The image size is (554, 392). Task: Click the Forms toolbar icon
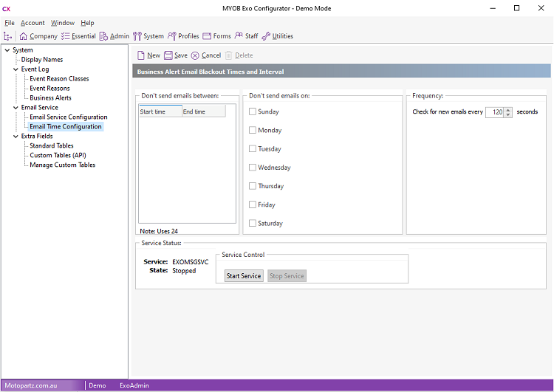[207, 36]
